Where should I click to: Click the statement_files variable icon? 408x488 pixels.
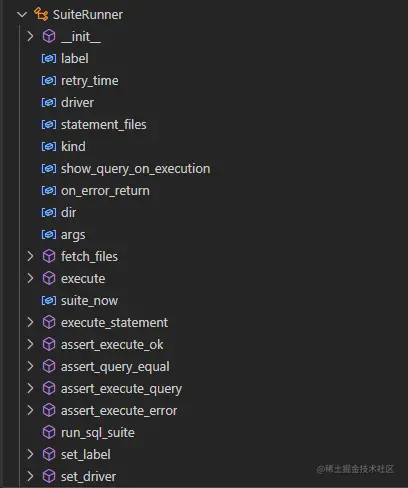tap(49, 125)
